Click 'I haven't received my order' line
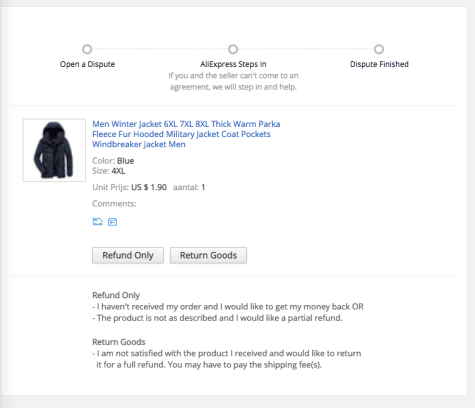475x408 pixels. [x=228, y=307]
